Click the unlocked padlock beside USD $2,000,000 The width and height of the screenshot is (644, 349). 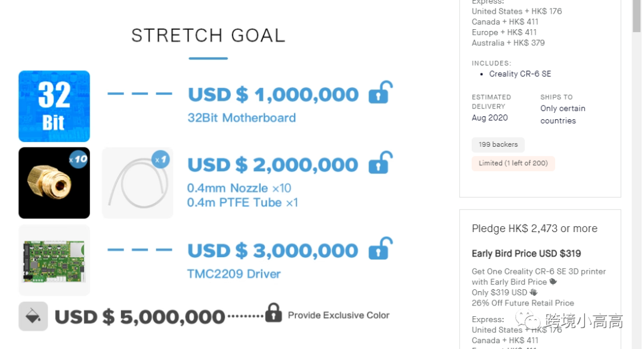[x=380, y=163]
